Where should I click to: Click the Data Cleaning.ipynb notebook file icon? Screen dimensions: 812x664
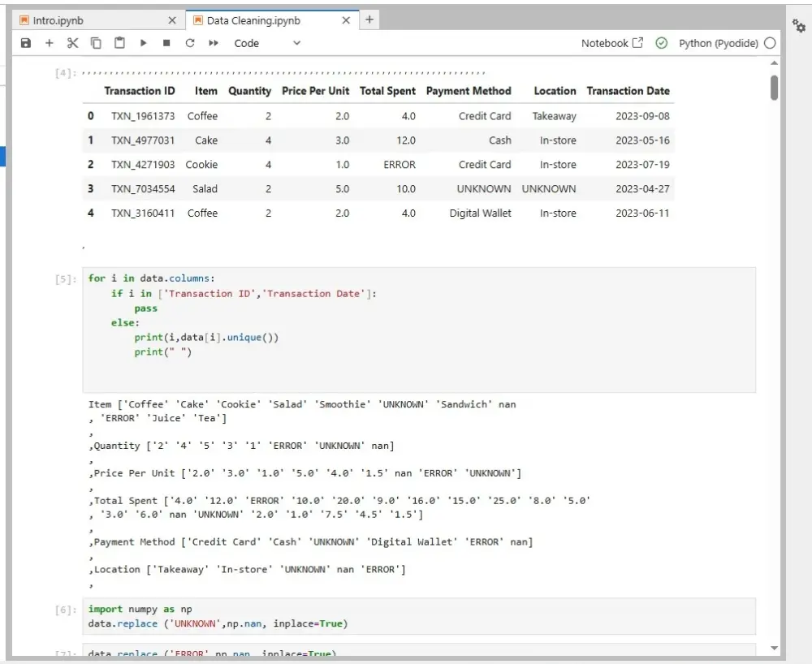198,20
